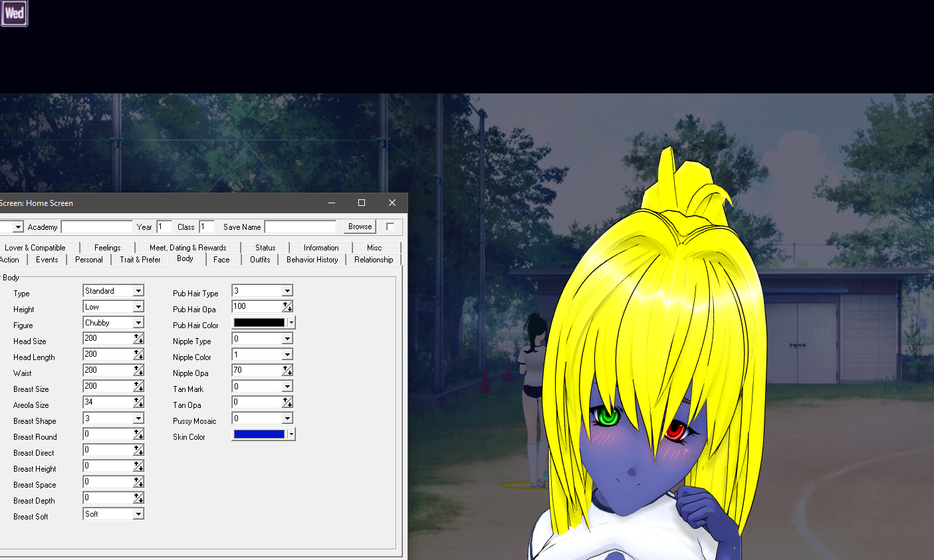Switch to the Face tab
The height and width of the screenshot is (560, 934).
tap(221, 260)
